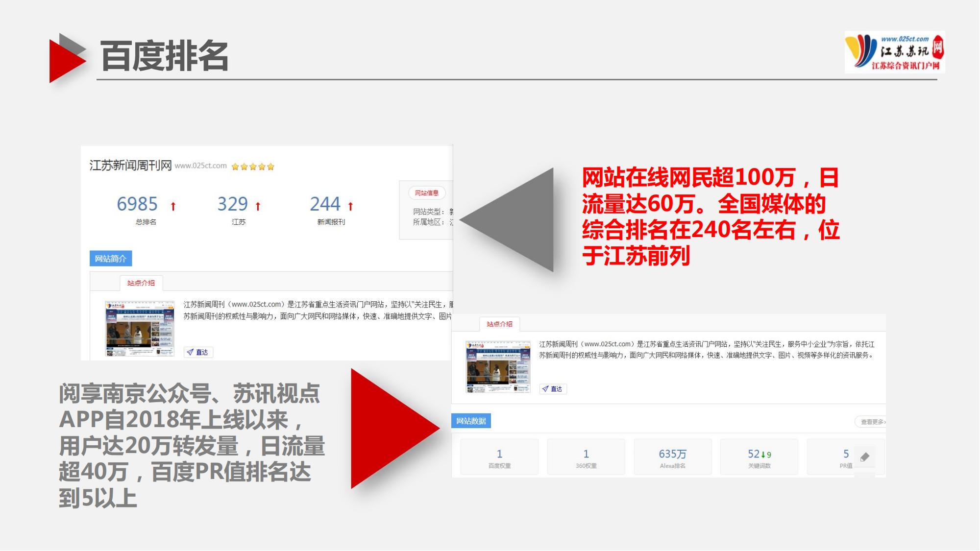Switch to the 站点介绍 tab in upper card
The width and height of the screenshot is (980, 551).
(142, 283)
